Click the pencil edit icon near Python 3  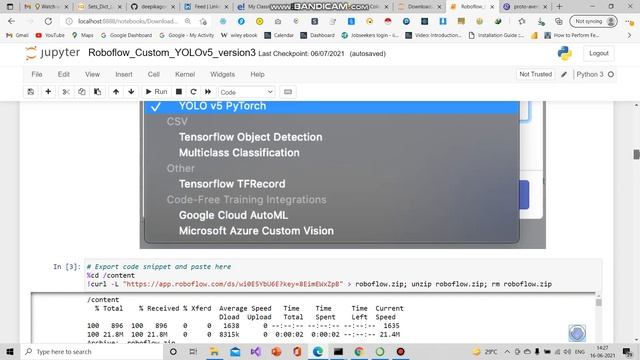pyautogui.click(x=564, y=74)
